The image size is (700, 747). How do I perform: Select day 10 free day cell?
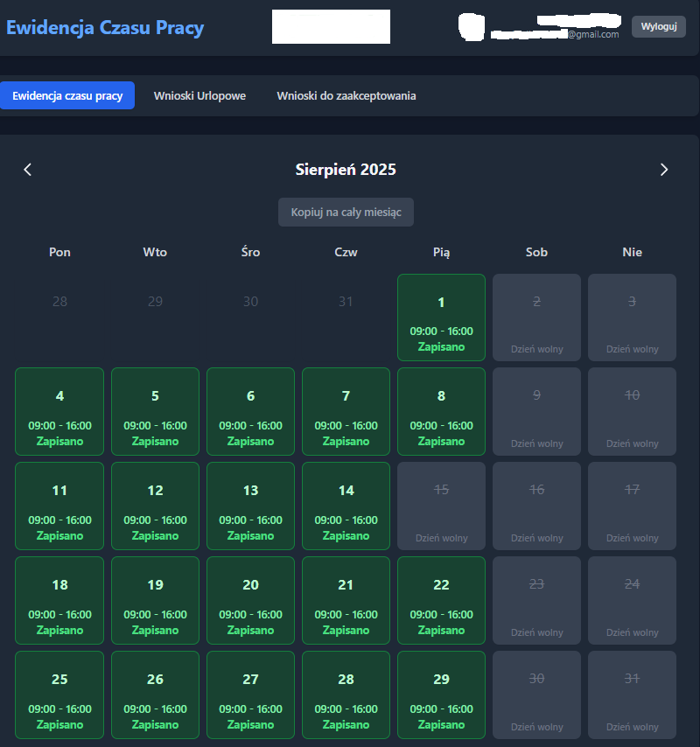coord(632,412)
